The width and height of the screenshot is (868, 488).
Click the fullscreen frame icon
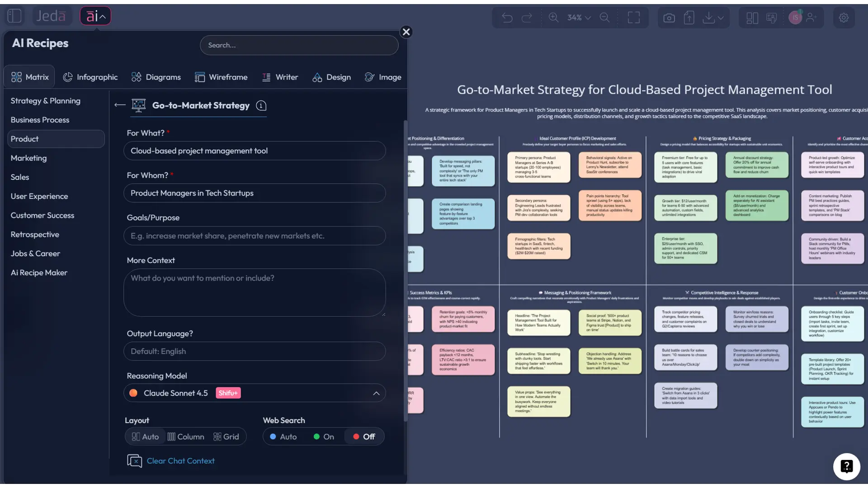634,18
